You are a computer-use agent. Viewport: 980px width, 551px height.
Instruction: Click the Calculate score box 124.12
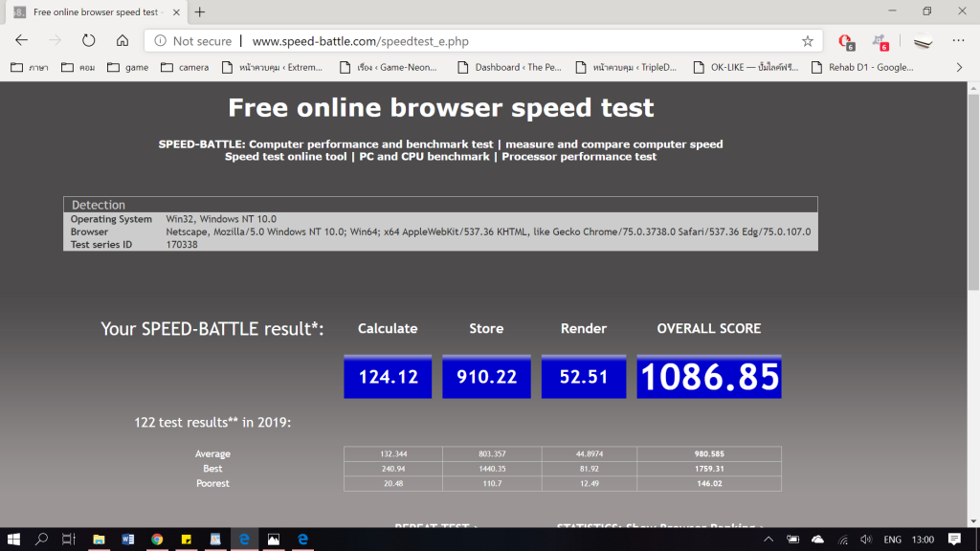[x=388, y=377]
